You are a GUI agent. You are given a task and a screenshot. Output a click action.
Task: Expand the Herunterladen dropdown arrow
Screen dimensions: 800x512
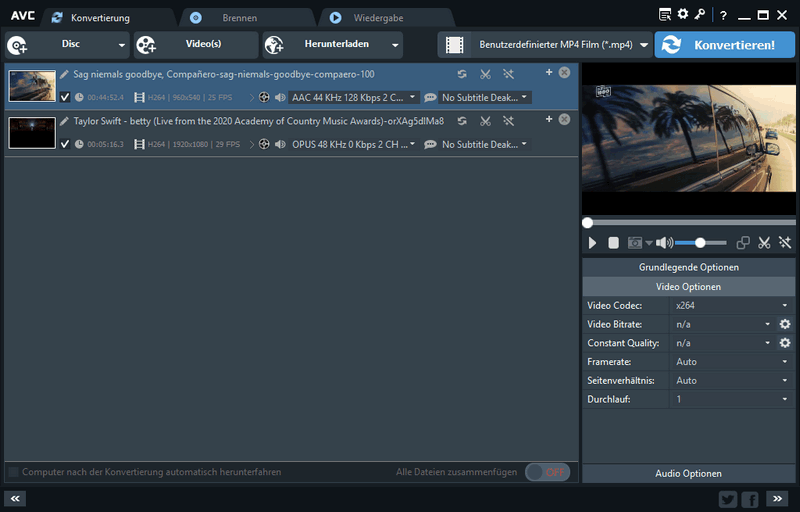pos(395,45)
